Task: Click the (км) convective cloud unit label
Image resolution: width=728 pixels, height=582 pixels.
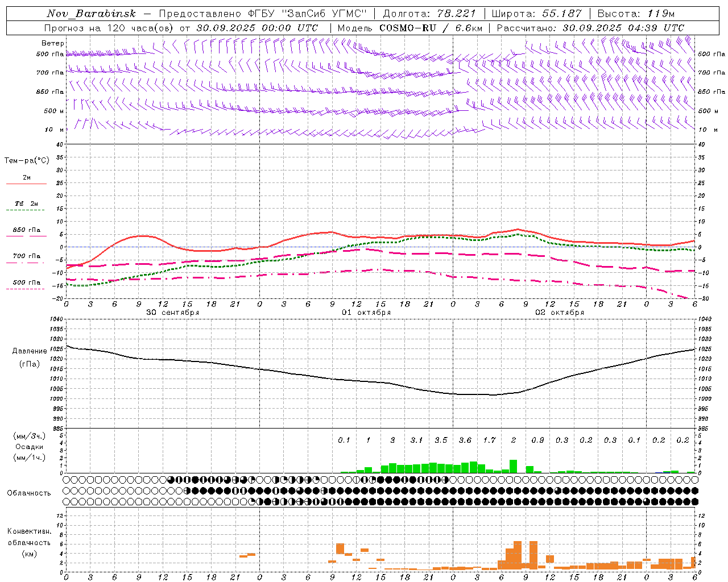Action: click(30, 554)
